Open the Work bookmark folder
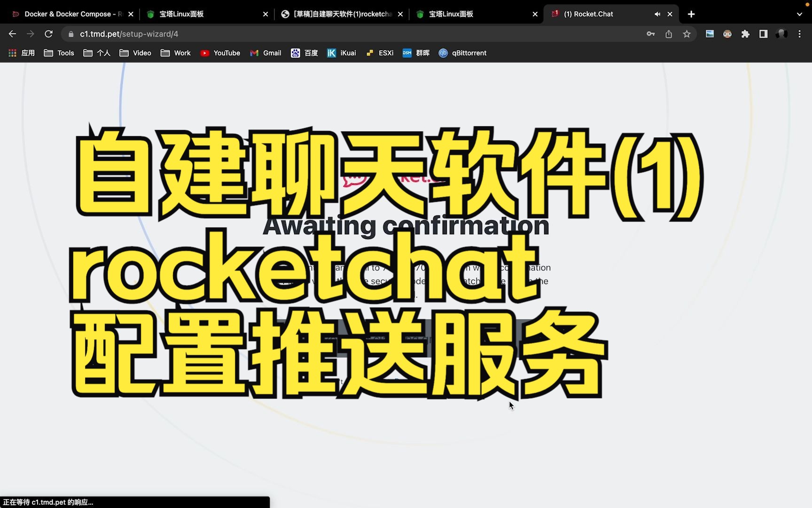This screenshot has width=812, height=508. [x=176, y=53]
